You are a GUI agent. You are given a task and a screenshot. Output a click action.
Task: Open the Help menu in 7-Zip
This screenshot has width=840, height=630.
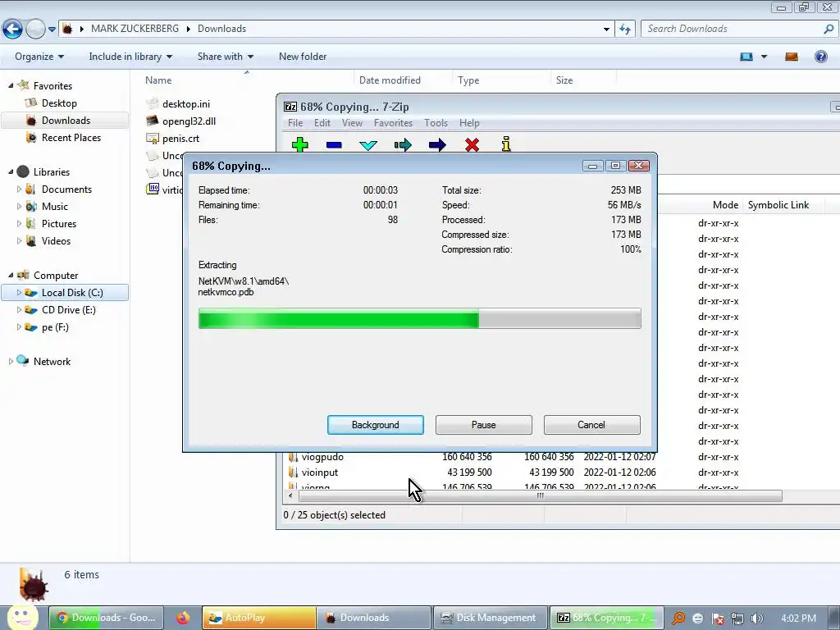(469, 123)
